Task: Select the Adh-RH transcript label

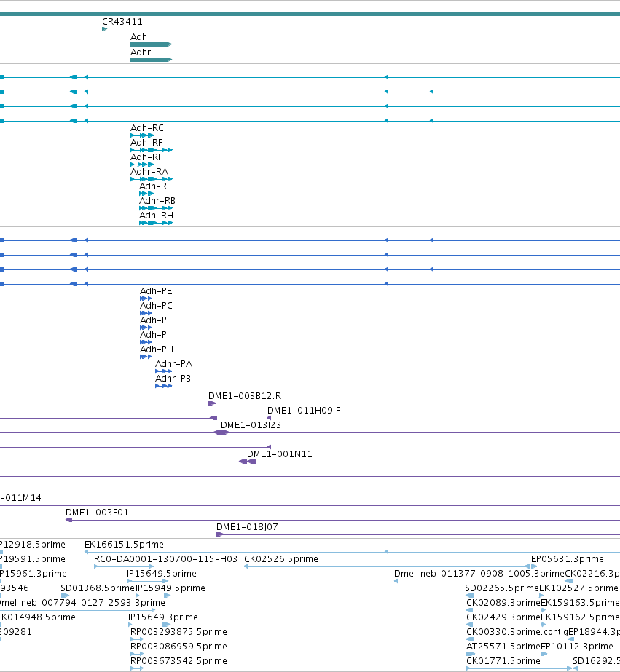Action: click(156, 216)
